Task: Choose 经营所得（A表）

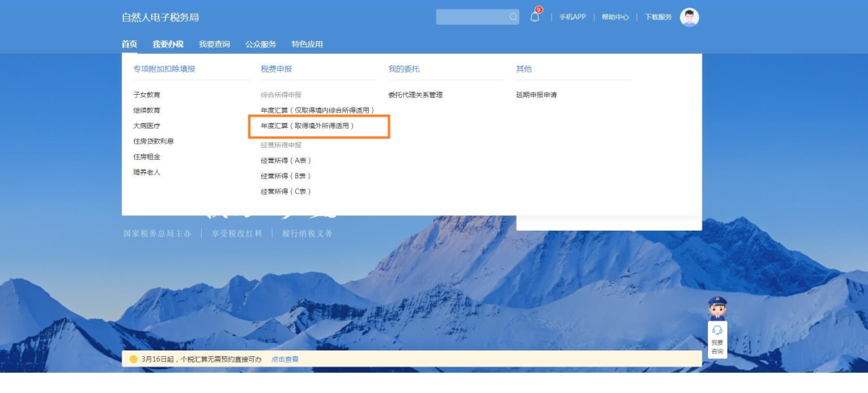Action: click(286, 161)
